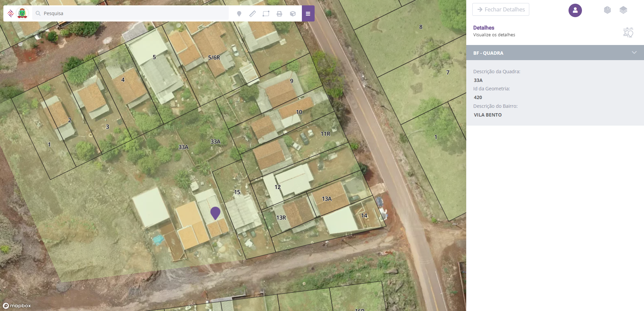This screenshot has height=311, width=644.
Task: Click lot label 5 on map
Action: (154, 57)
